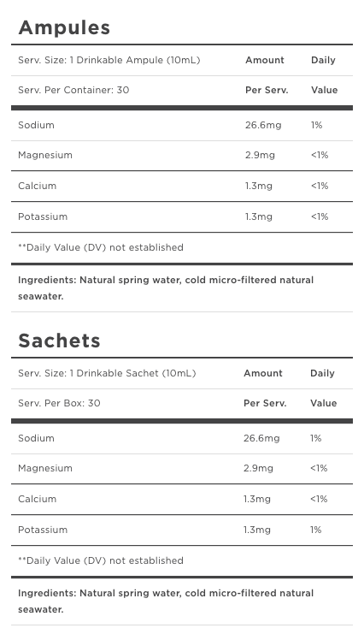Click the Sachets heading
364x634 pixels.
60,341
